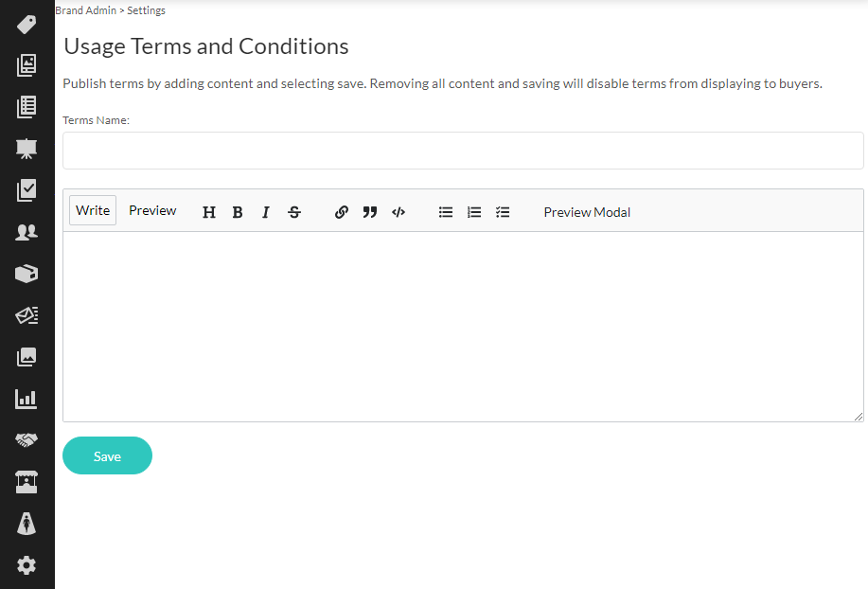Add a task checklist from the toolbar
Image resolution: width=868 pixels, height=589 pixels.
503,212
